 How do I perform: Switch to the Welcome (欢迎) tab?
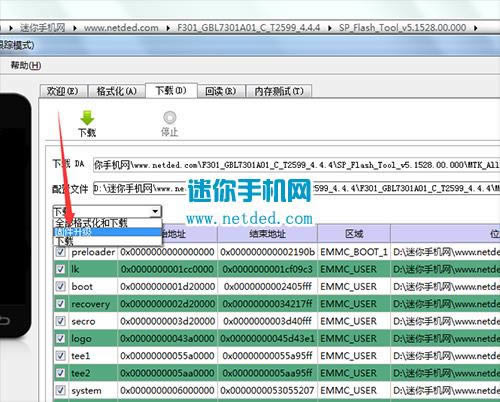pyautogui.click(x=63, y=91)
